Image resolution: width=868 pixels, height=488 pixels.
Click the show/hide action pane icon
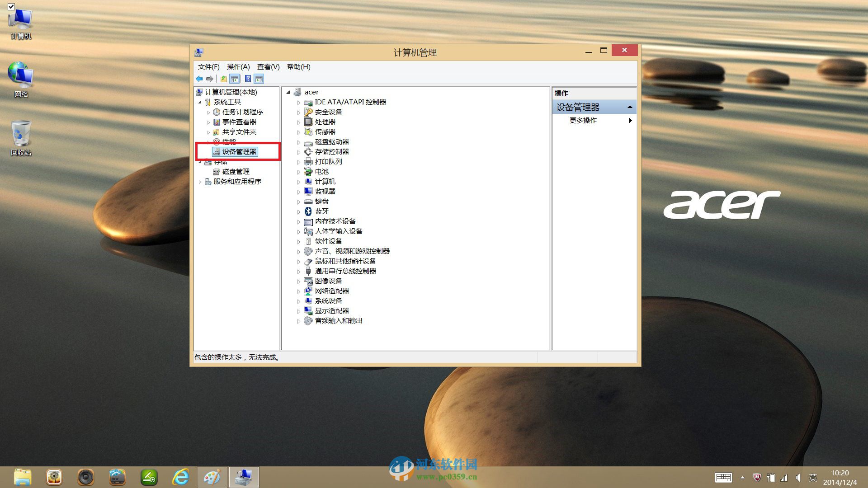pos(259,79)
